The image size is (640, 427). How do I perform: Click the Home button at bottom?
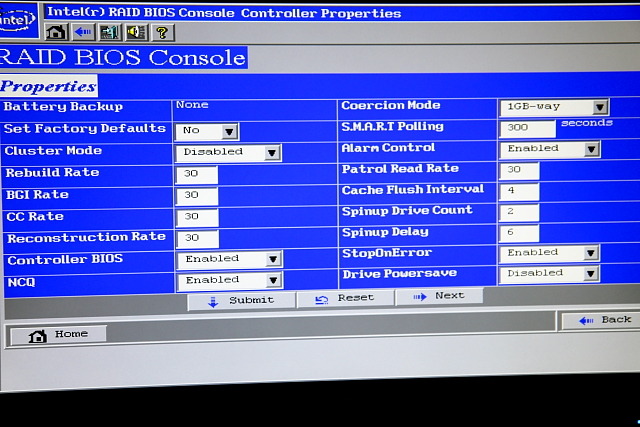coord(58,335)
